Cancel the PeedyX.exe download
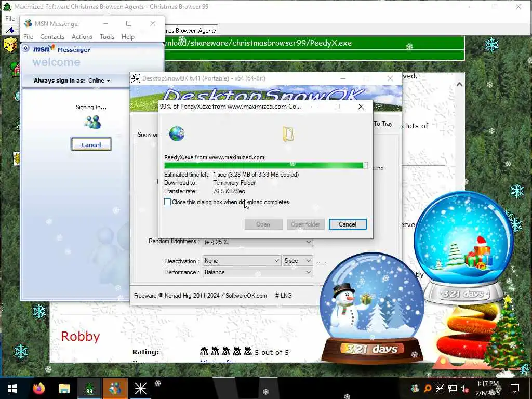This screenshot has height=399, width=532. [x=348, y=224]
